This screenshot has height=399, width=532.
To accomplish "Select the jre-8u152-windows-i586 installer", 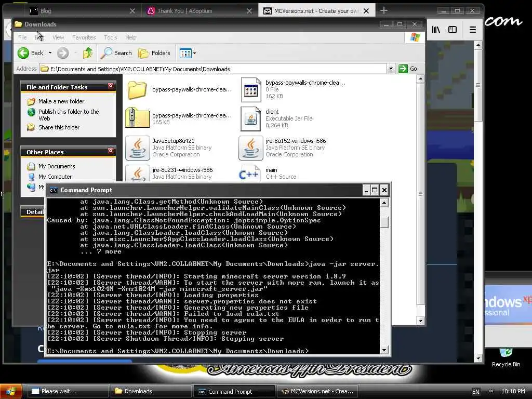I will tap(251, 148).
